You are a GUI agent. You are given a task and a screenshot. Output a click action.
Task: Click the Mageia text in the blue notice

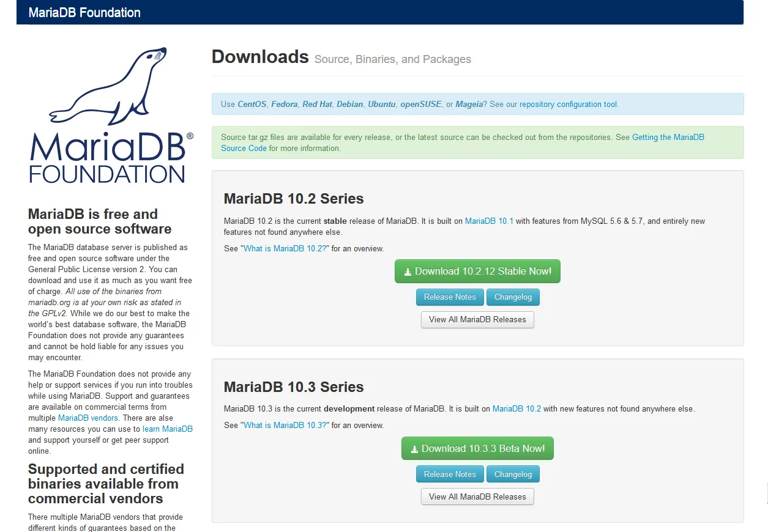[469, 105]
